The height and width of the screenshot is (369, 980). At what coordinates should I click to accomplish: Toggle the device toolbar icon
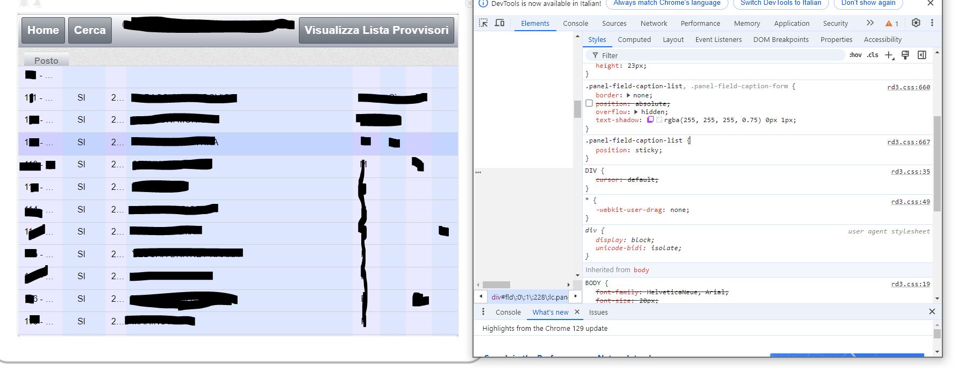pyautogui.click(x=499, y=23)
